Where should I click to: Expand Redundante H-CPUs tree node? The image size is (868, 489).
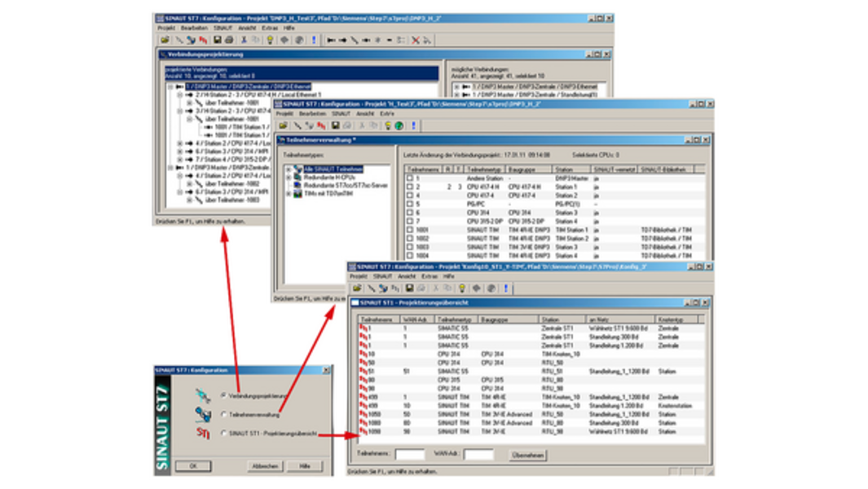click(289, 177)
